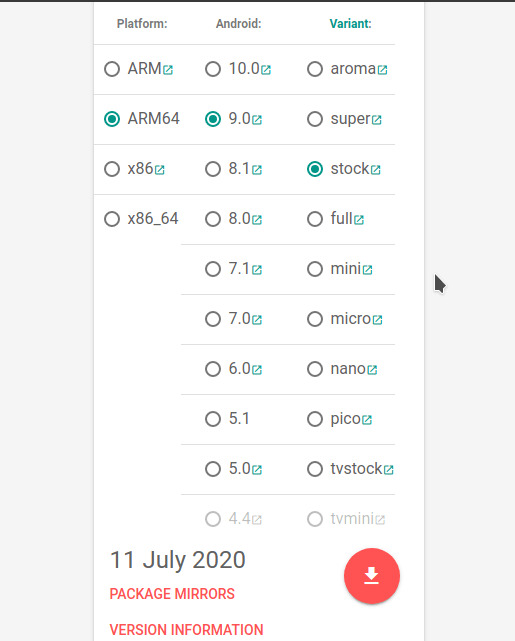Screen dimensions: 515x641
Task: Click the Variant column header
Action: point(350,24)
